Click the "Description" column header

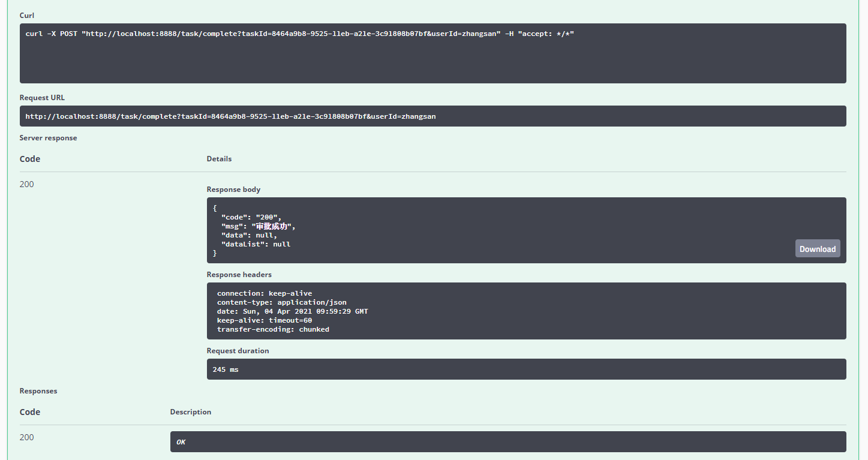(191, 412)
